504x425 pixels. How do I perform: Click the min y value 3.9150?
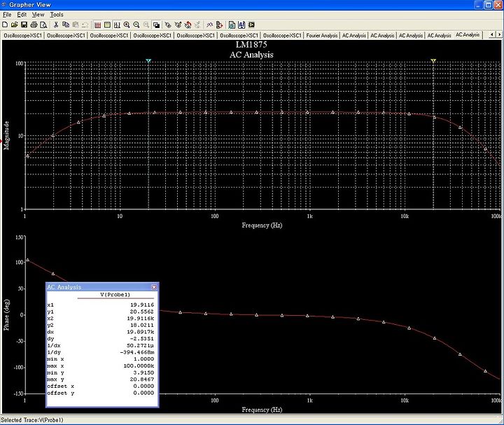143,373
